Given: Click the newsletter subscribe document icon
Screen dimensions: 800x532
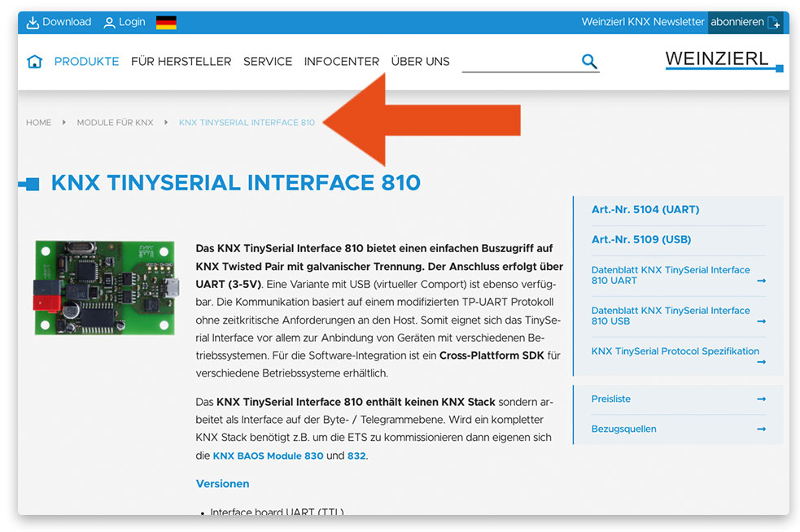Looking at the screenshot, I should (773, 23).
